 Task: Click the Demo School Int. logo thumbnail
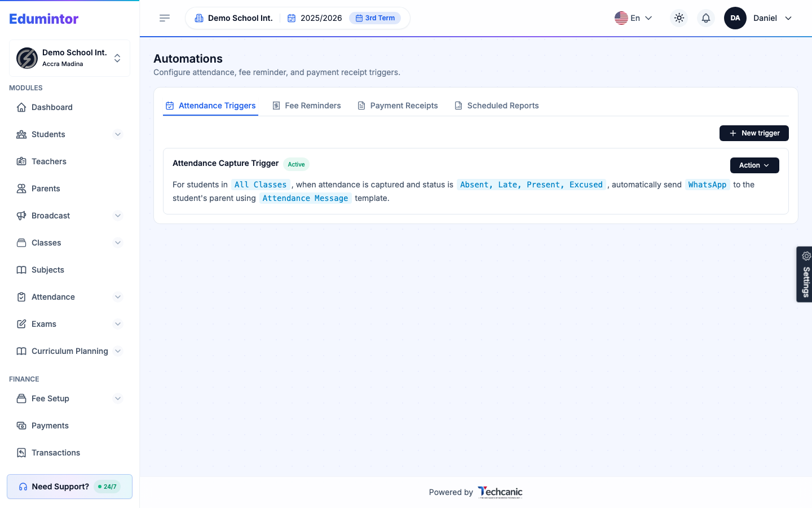pyautogui.click(x=27, y=58)
